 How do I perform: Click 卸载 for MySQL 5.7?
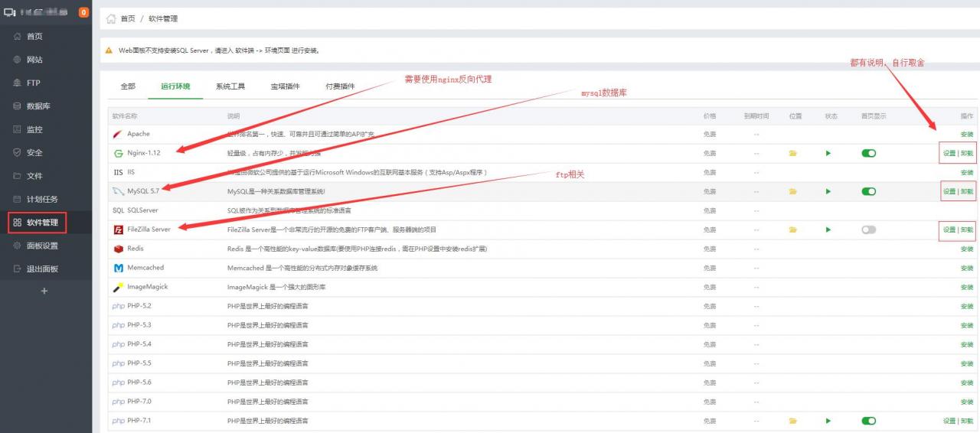pos(967,191)
